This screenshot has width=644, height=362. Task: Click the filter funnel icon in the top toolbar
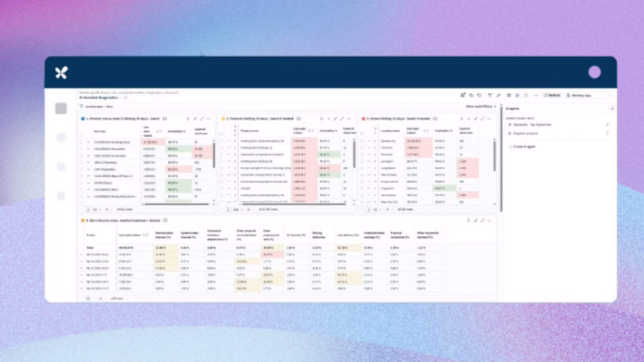[x=490, y=96]
